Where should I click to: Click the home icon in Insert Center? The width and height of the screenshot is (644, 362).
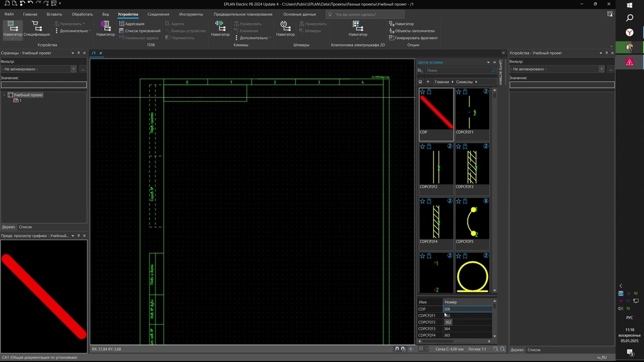pyautogui.click(x=421, y=81)
